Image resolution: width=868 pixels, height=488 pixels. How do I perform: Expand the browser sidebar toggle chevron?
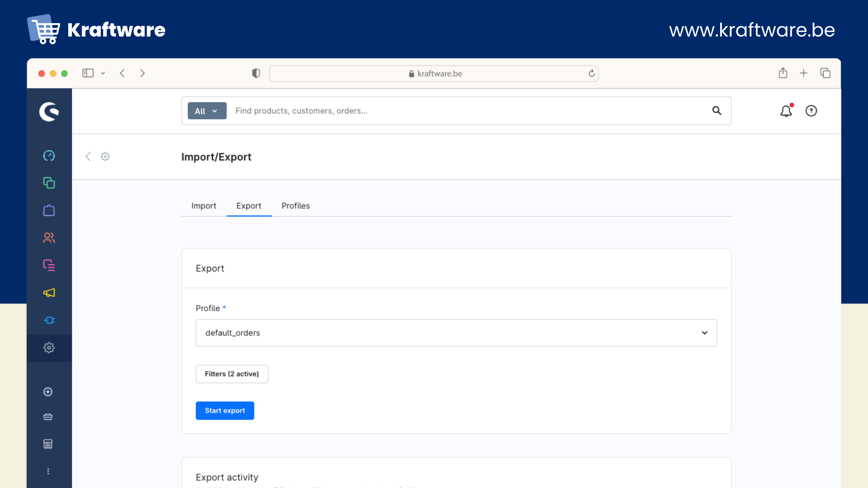[x=103, y=73]
